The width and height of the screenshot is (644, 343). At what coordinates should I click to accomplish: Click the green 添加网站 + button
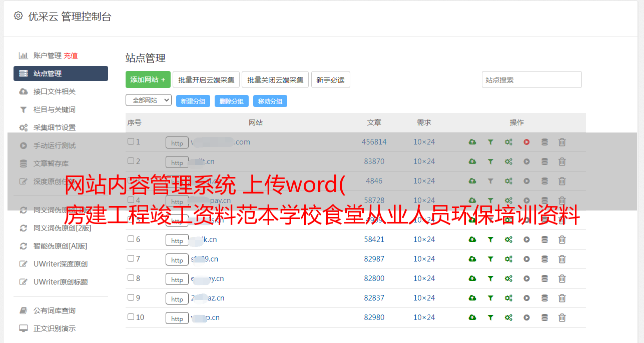(x=148, y=79)
